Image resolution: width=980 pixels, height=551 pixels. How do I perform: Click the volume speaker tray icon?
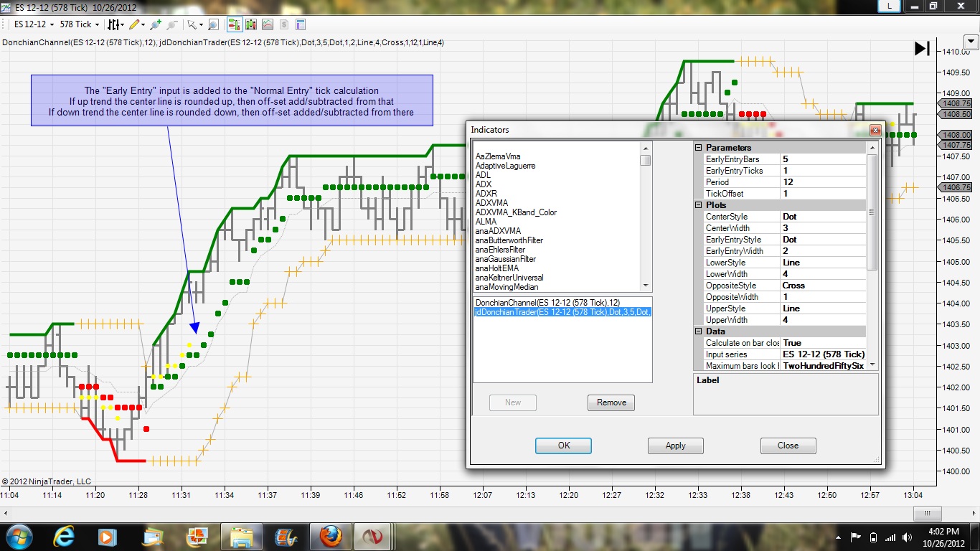pyautogui.click(x=908, y=537)
